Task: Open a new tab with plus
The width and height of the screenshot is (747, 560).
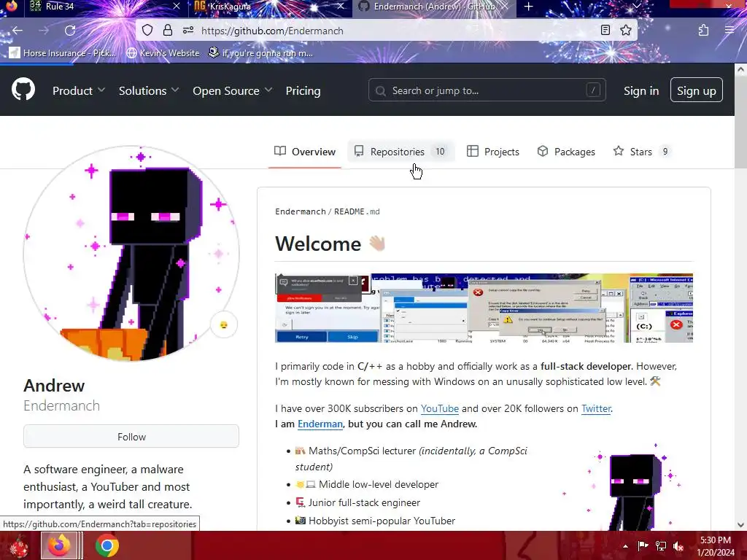Action: pyautogui.click(x=528, y=7)
